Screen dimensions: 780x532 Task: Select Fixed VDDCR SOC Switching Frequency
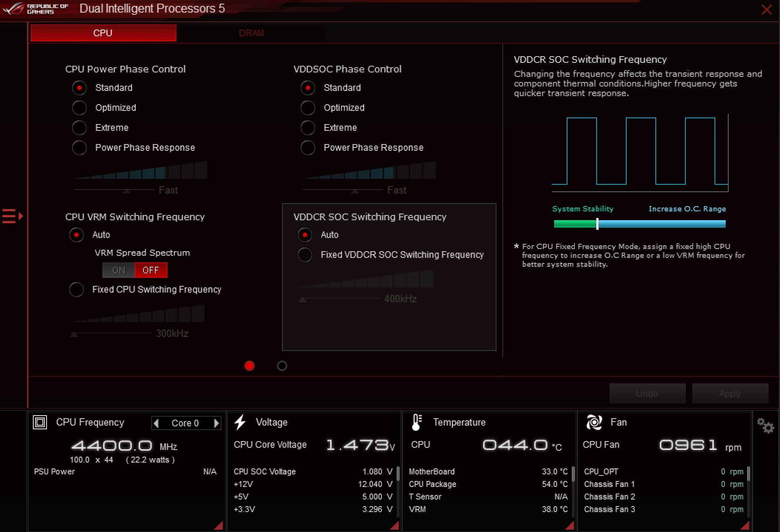pyautogui.click(x=305, y=255)
